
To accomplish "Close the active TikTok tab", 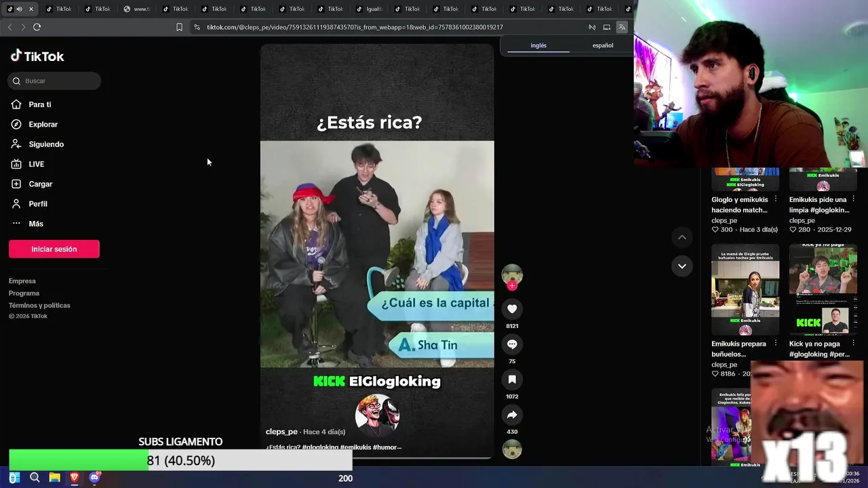I will (31, 9).
